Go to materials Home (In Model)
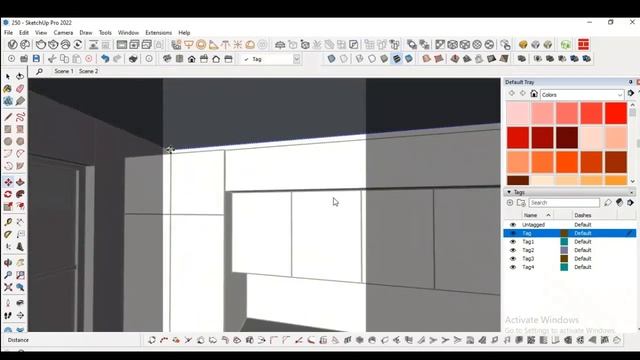Viewport: 640px width, 360px height. pyautogui.click(x=533, y=94)
